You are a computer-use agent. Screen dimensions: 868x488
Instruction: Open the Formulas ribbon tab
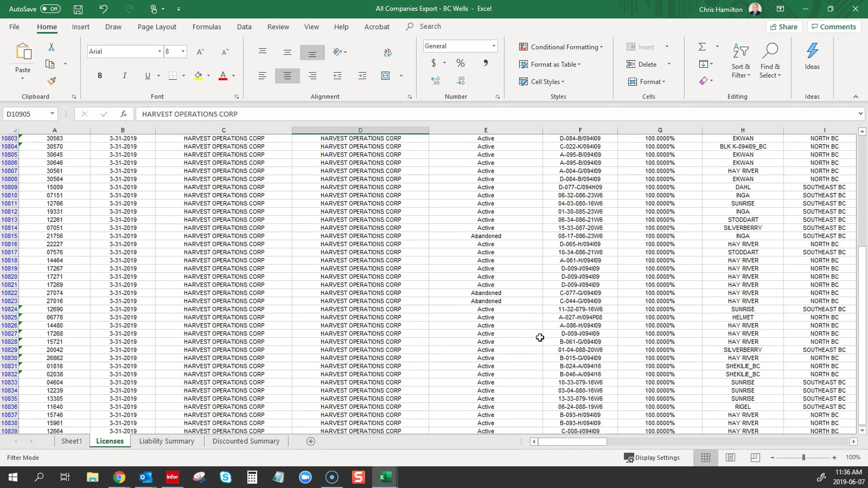[207, 27]
